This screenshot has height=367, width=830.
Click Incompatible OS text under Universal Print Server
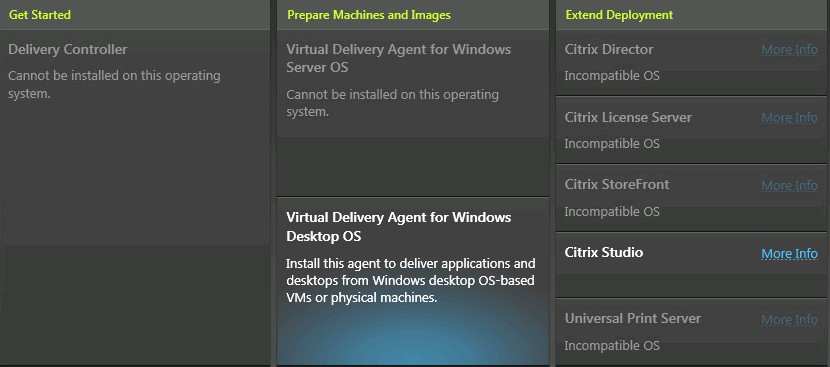pyautogui.click(x=612, y=346)
